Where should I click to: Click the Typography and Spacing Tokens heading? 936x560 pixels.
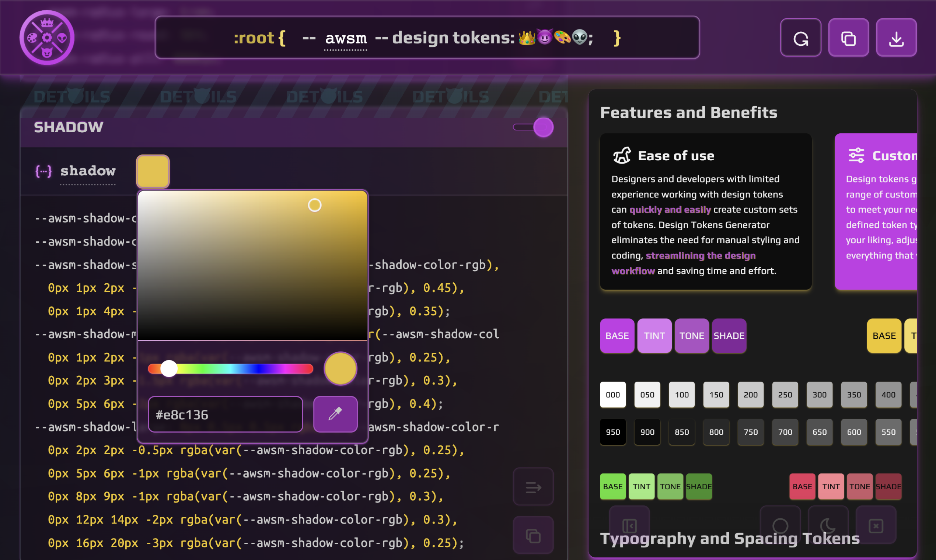point(730,539)
